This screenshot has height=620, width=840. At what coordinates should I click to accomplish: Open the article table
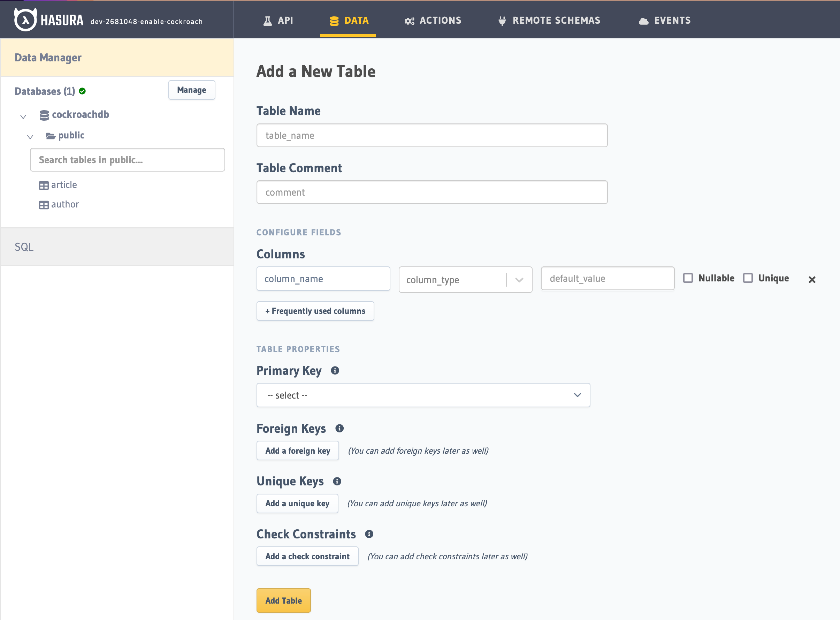pyautogui.click(x=64, y=185)
